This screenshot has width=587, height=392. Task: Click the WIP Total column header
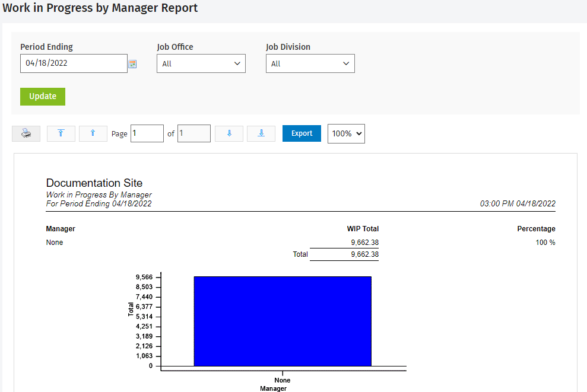363,228
